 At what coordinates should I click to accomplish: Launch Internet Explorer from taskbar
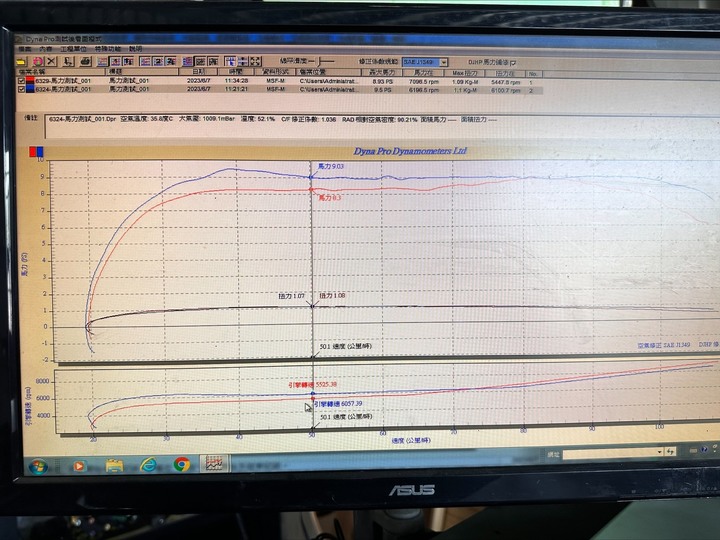click(x=148, y=465)
